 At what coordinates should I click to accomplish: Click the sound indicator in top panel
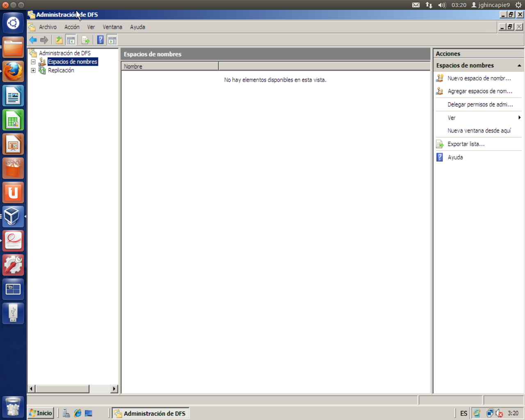pyautogui.click(x=442, y=5)
